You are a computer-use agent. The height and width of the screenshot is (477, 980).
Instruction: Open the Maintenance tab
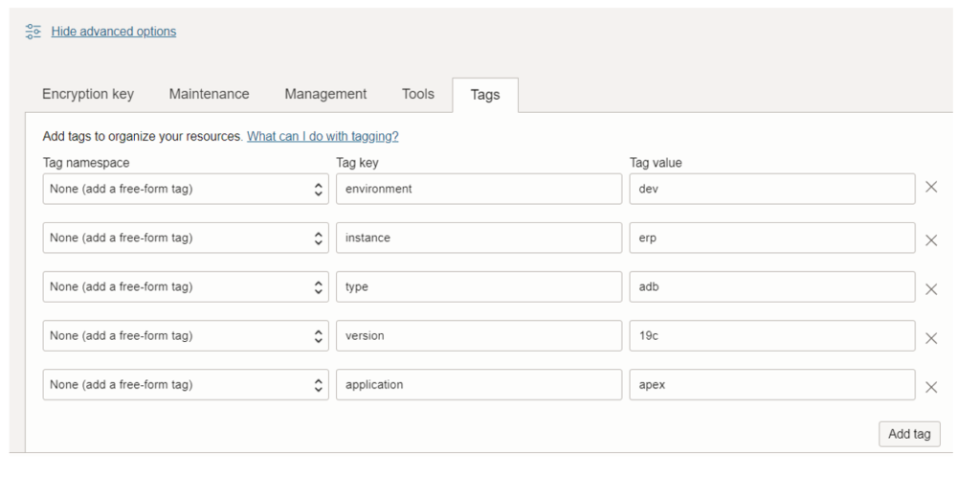(210, 95)
